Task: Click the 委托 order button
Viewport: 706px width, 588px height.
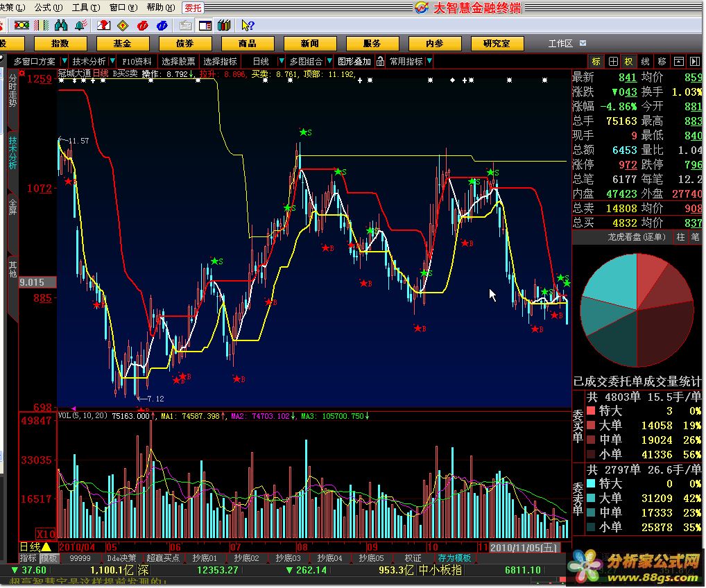Action: 193,8
